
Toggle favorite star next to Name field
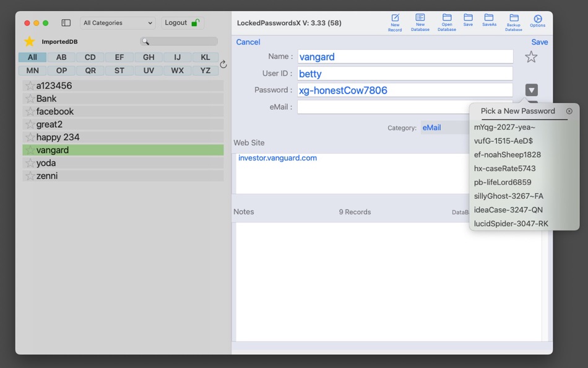[531, 57]
